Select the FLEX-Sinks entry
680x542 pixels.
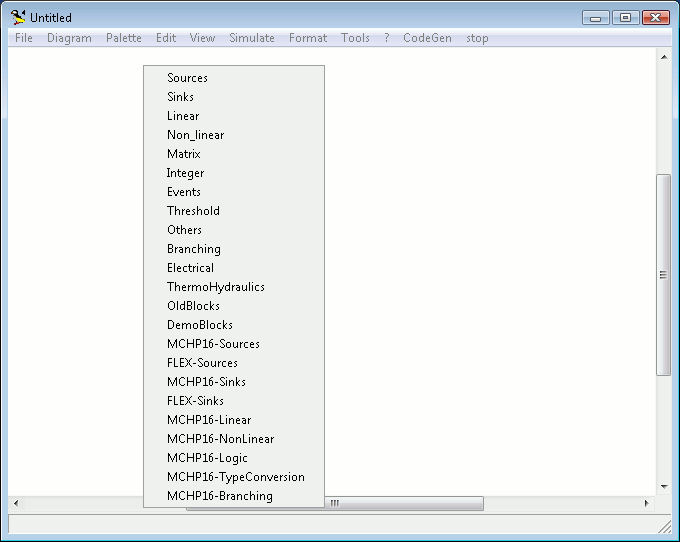click(234, 401)
